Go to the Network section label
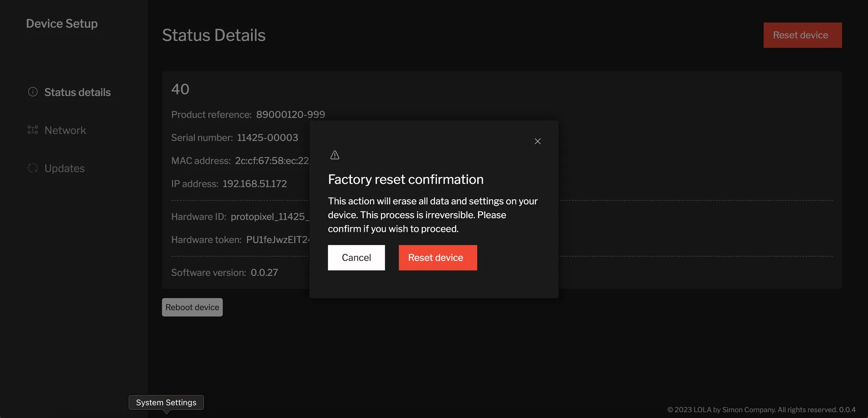This screenshot has height=418, width=868. tap(65, 131)
